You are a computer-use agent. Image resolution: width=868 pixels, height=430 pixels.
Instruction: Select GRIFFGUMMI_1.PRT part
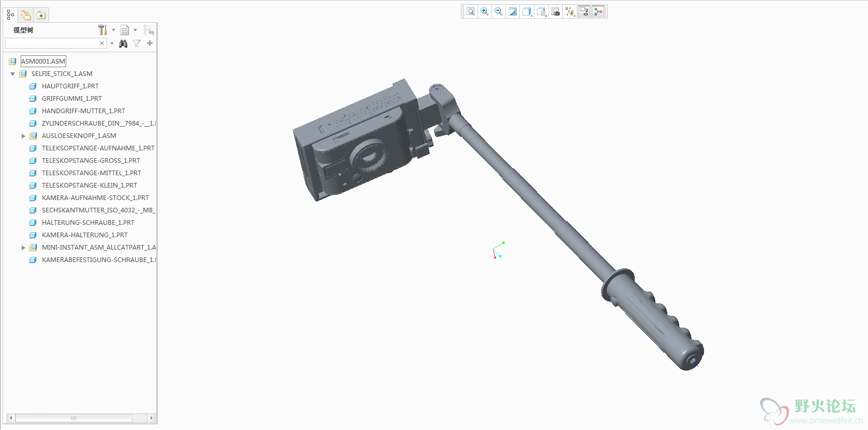click(72, 99)
